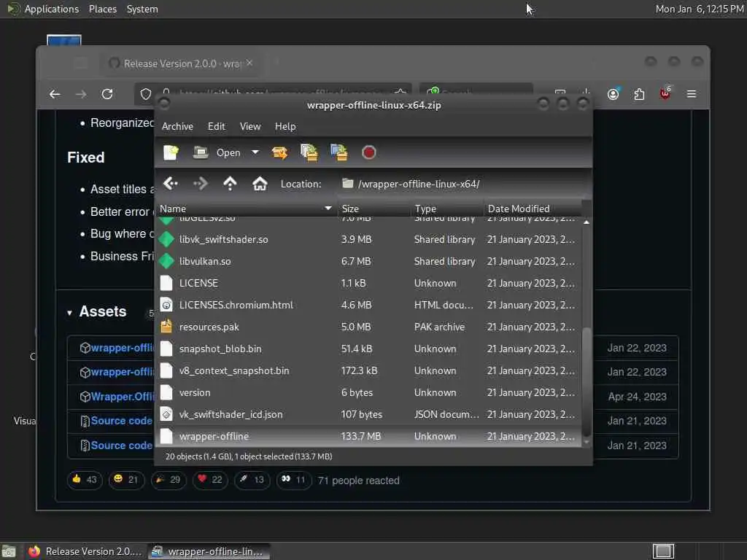
Task: Click the extract files toolbar icon
Action: 279,152
